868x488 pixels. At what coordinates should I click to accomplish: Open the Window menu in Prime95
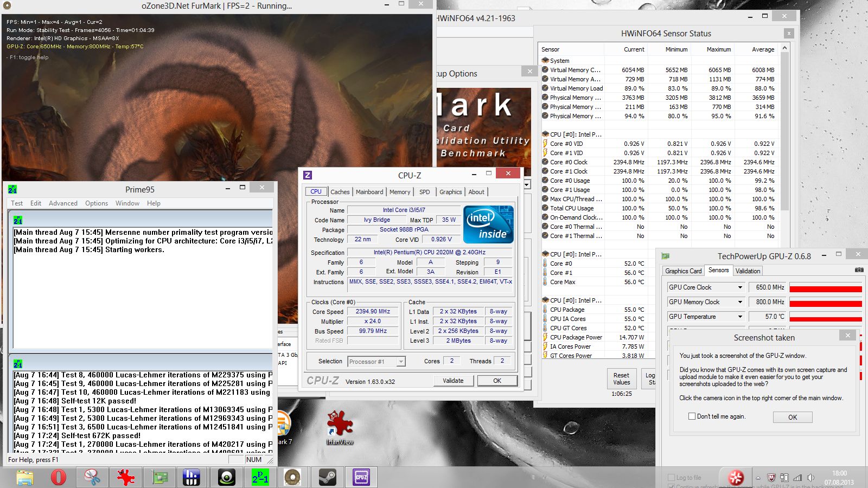point(127,203)
